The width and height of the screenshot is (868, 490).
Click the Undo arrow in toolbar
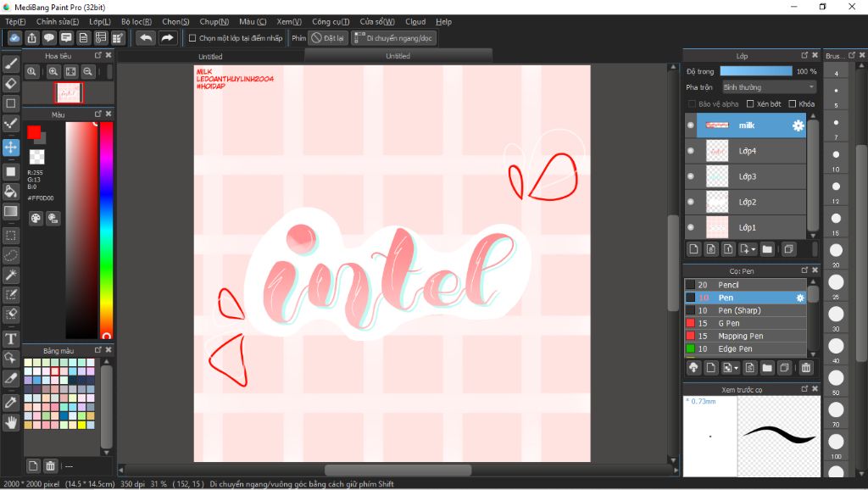pos(146,37)
